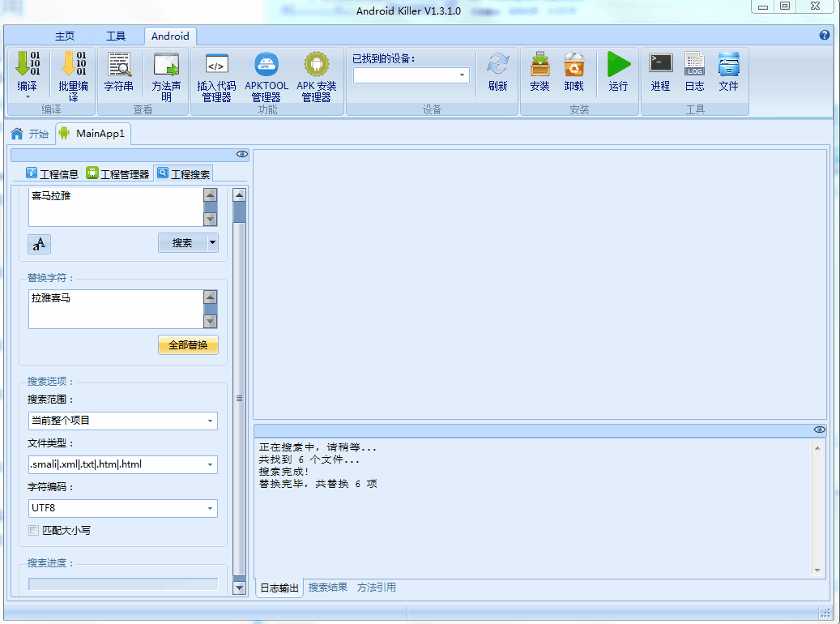Click the 编译 compile icon
This screenshot has height=624, width=840.
click(27, 71)
